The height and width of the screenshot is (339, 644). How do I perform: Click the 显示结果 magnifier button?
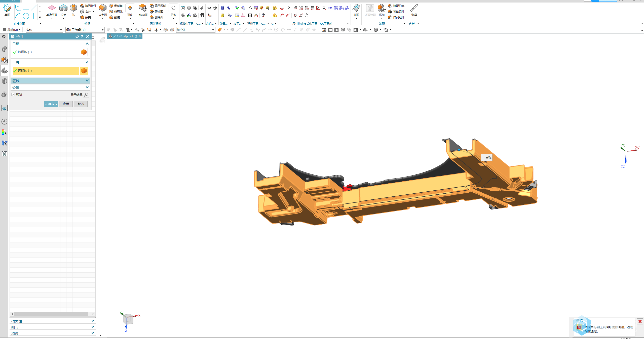tap(86, 95)
